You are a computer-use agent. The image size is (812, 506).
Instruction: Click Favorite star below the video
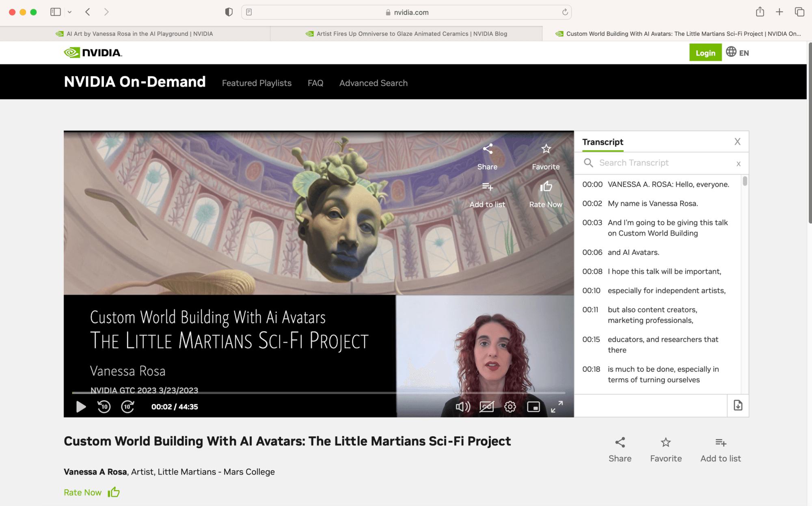click(x=666, y=450)
